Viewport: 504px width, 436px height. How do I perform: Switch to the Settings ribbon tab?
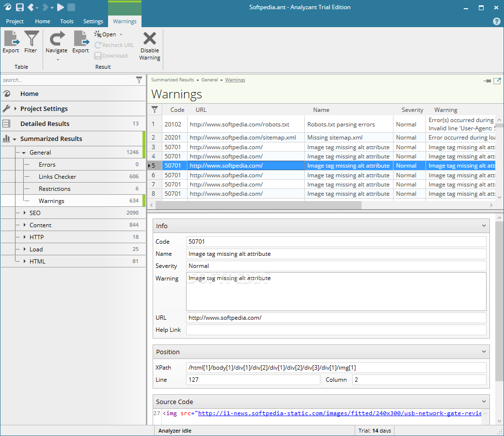coord(93,21)
